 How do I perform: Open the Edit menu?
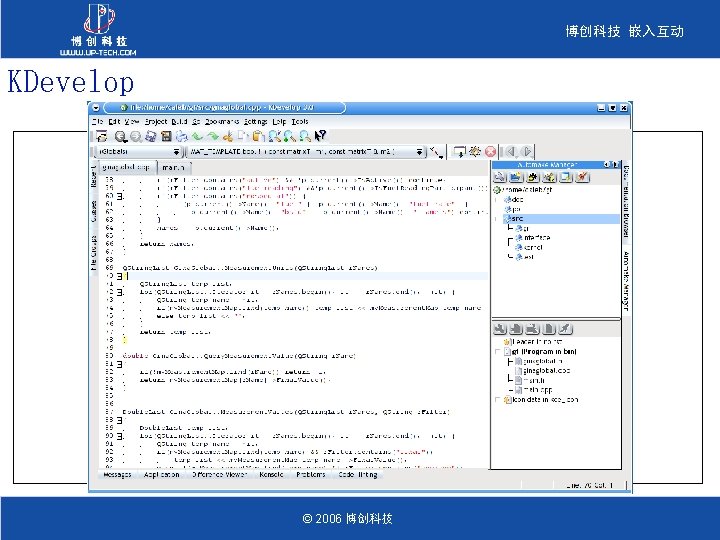point(114,122)
